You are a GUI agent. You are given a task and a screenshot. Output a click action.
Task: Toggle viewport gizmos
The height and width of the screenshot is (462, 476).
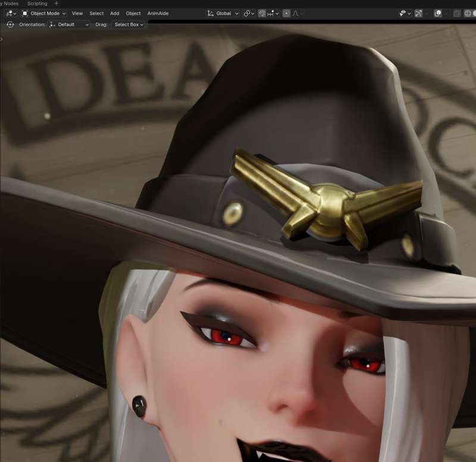coord(418,13)
